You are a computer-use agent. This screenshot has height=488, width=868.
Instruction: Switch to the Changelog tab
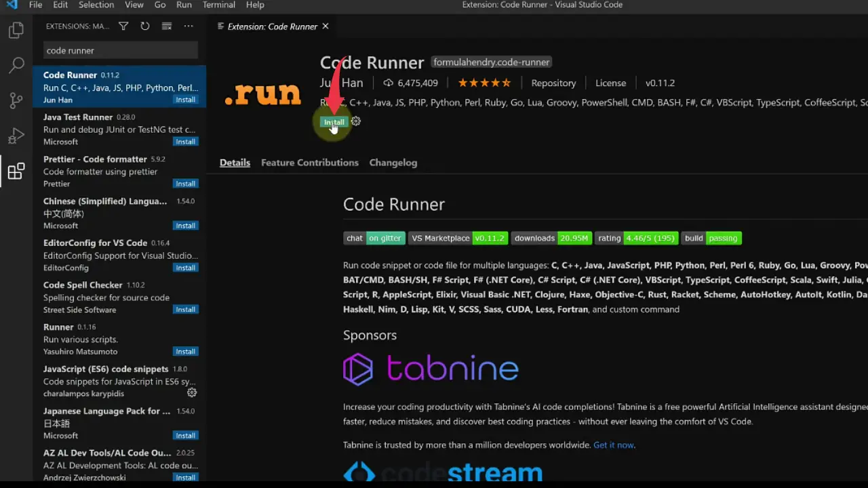pyautogui.click(x=393, y=163)
